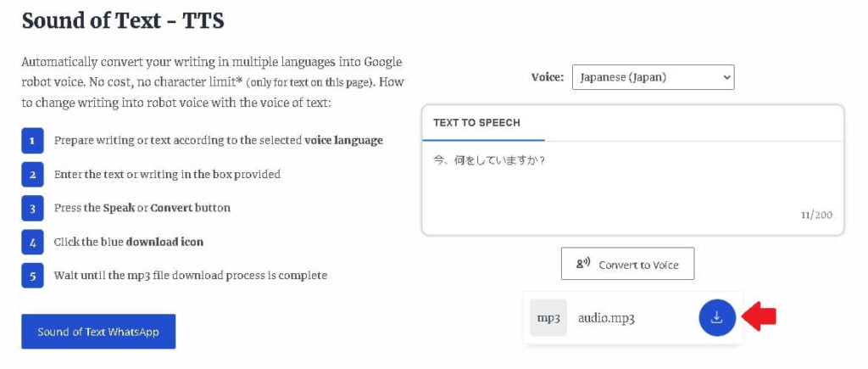Click the step 1 number badge
This screenshot has height=369, width=868.
tap(33, 141)
